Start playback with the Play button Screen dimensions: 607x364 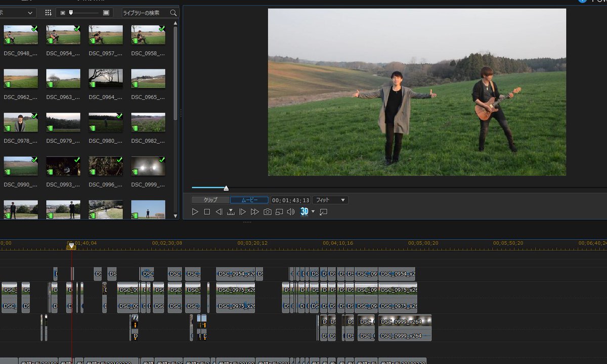pyautogui.click(x=195, y=212)
